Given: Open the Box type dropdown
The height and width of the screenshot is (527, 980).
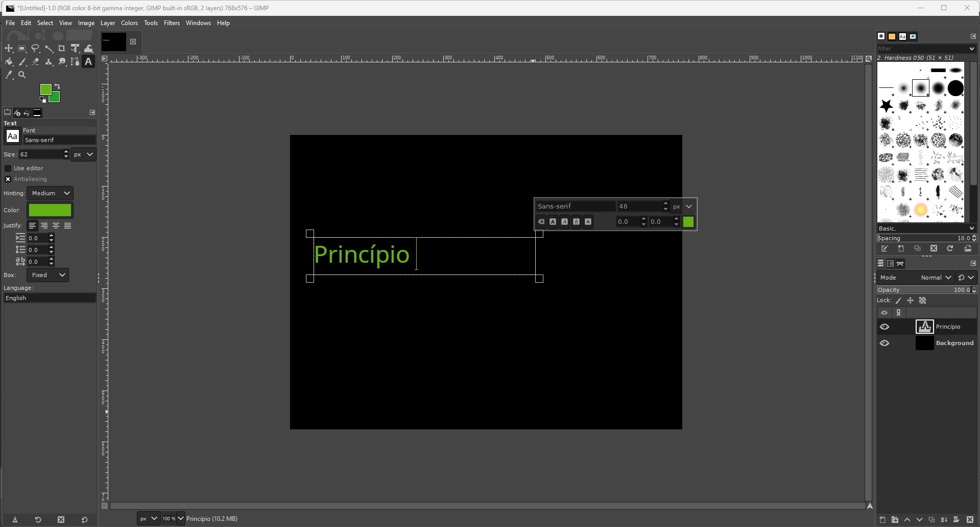Looking at the screenshot, I should click(47, 275).
